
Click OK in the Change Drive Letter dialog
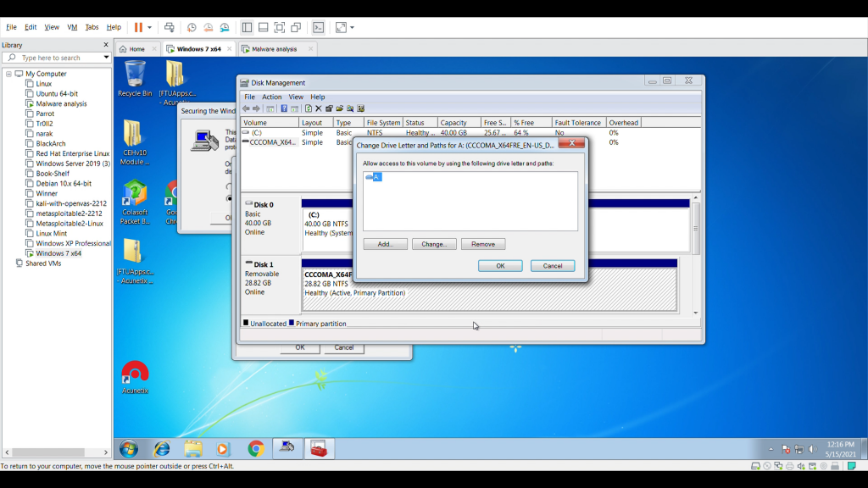(500, 266)
